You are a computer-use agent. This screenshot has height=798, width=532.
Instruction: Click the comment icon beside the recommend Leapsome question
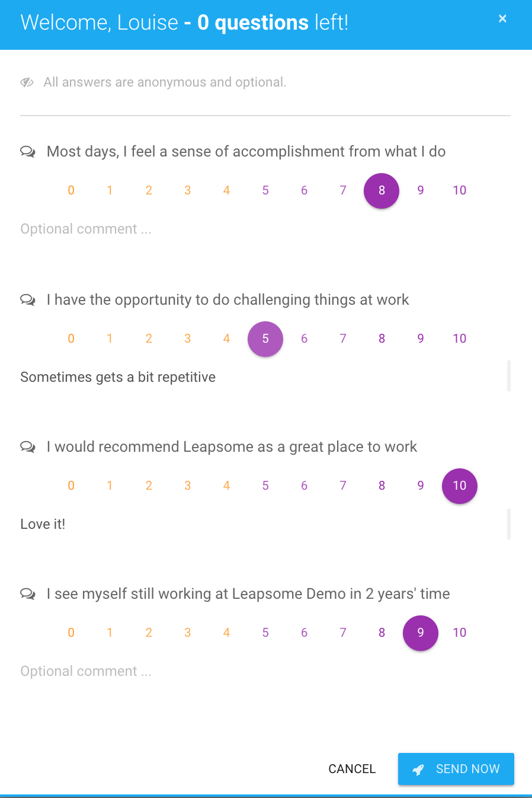pos(28,447)
